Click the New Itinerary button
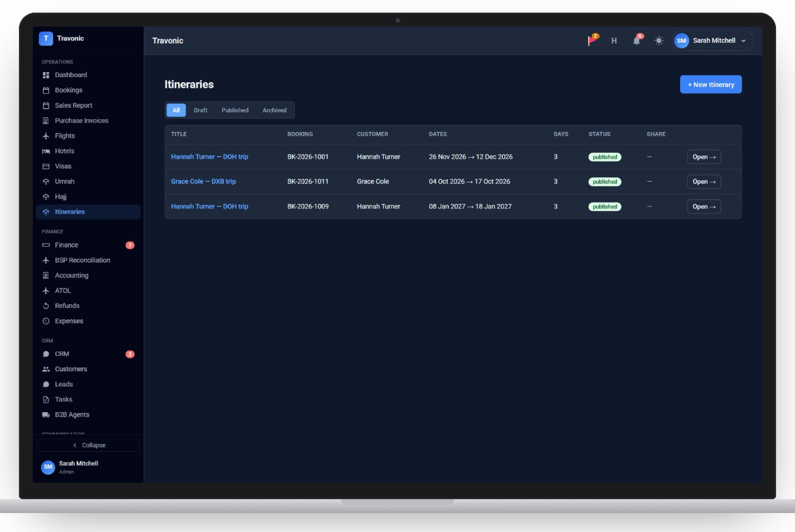 pyautogui.click(x=711, y=85)
